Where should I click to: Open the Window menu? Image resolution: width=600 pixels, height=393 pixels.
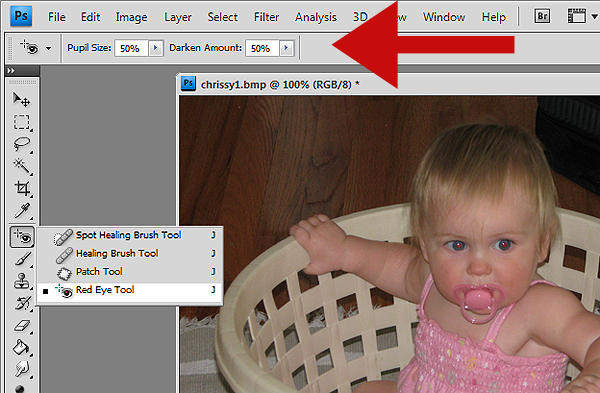[x=444, y=17]
